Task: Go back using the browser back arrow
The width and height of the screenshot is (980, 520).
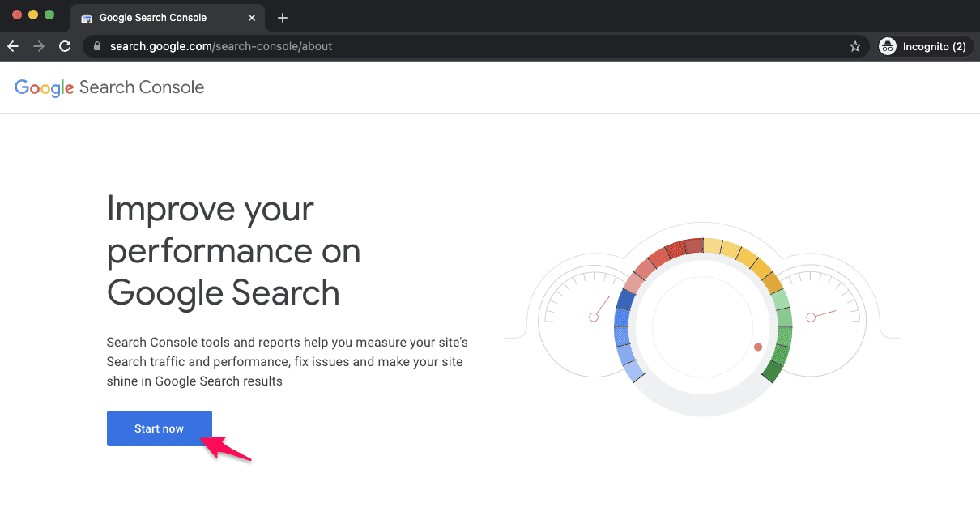Action: [x=13, y=47]
